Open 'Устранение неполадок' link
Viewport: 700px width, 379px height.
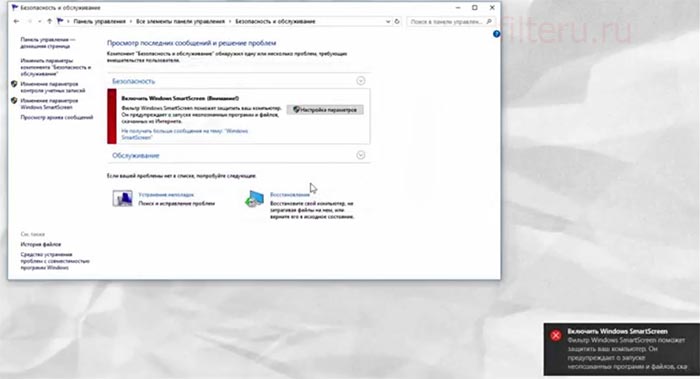coord(166,195)
